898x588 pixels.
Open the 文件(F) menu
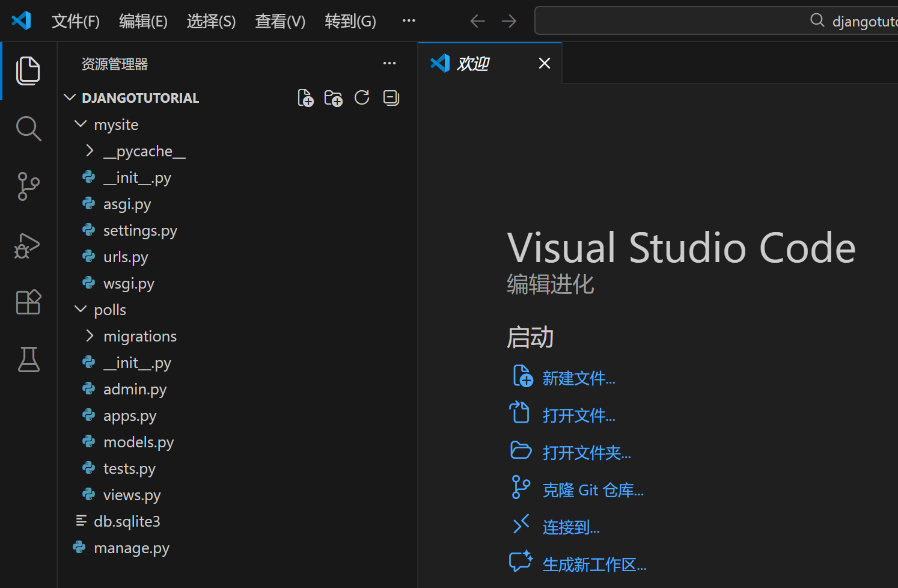[76, 21]
